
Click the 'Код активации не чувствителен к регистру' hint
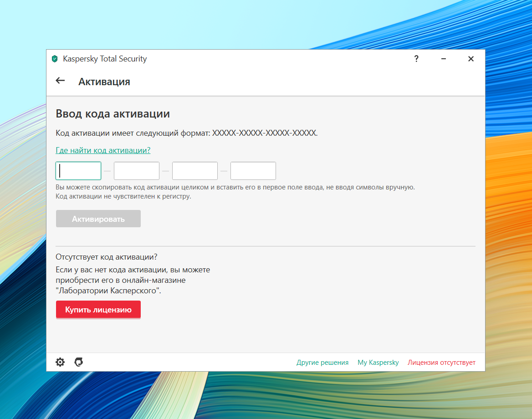pos(123,196)
